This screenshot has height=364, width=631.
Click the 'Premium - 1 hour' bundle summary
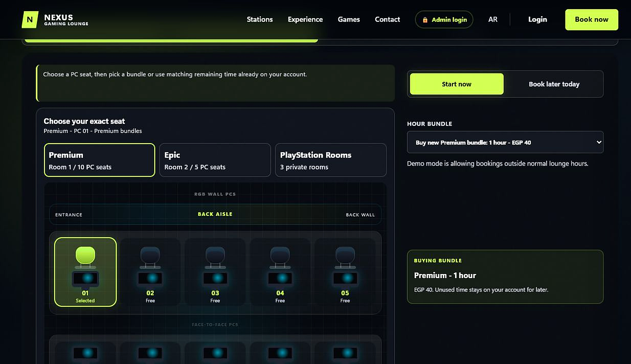pos(445,275)
